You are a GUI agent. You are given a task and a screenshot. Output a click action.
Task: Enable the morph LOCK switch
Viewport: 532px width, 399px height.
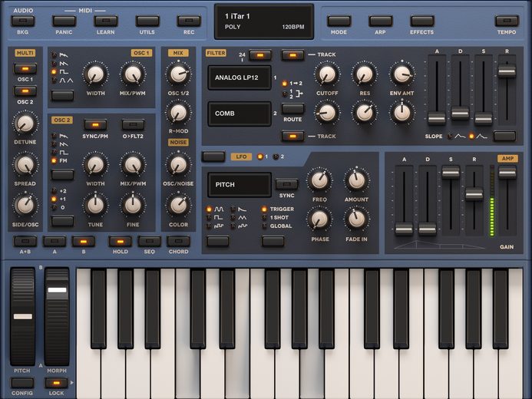point(56,383)
